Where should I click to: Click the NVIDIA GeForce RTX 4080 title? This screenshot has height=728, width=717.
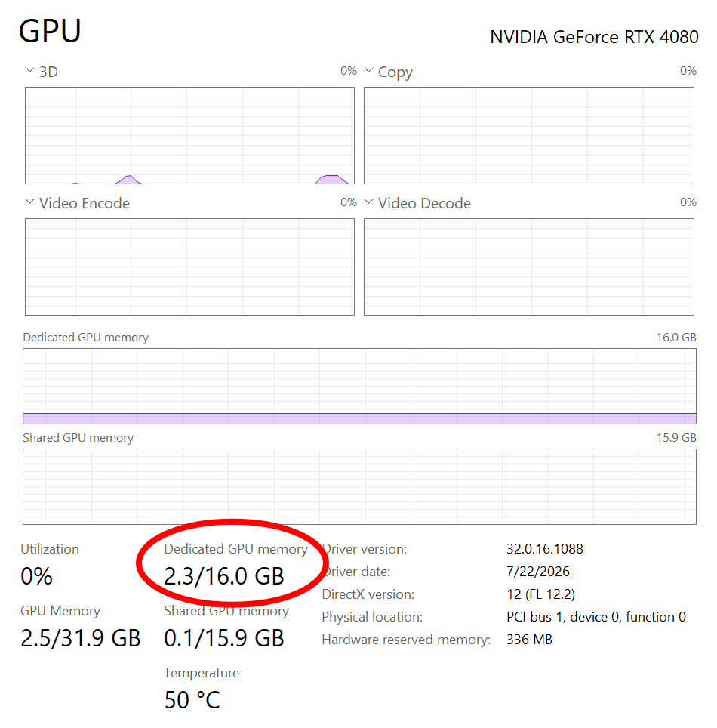[594, 37]
